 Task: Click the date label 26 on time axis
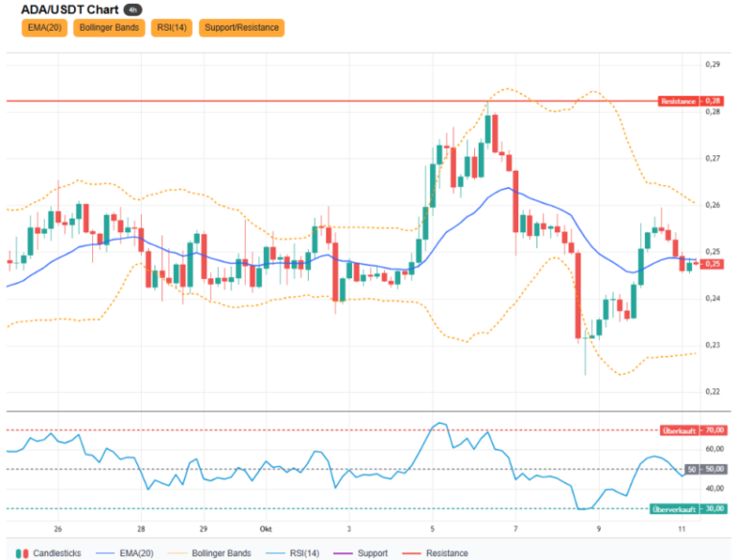[58, 529]
